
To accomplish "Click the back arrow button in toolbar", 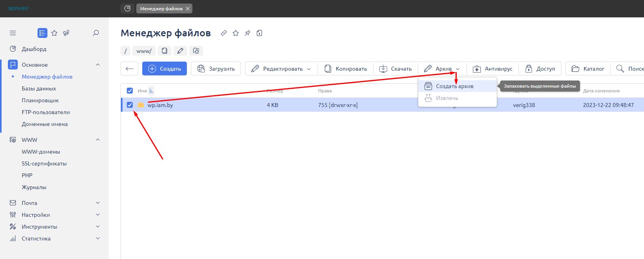I will point(129,69).
